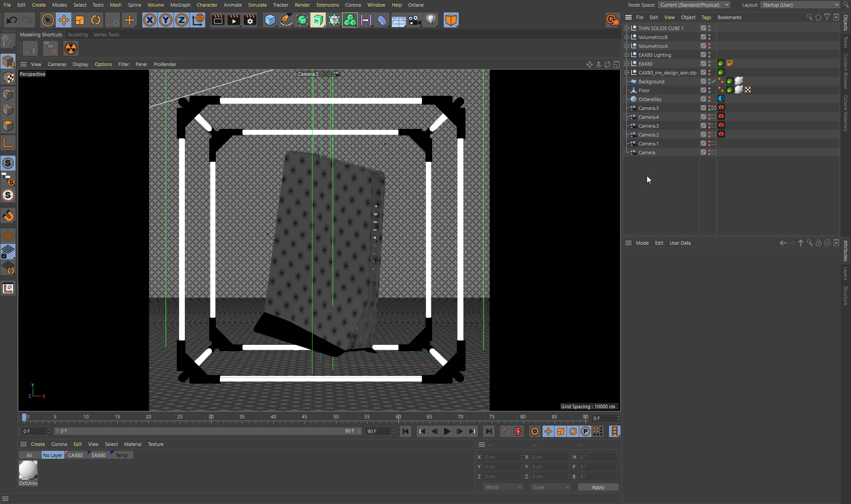Open the MoGraph menu
Screen dimensions: 851x504
coord(180,5)
